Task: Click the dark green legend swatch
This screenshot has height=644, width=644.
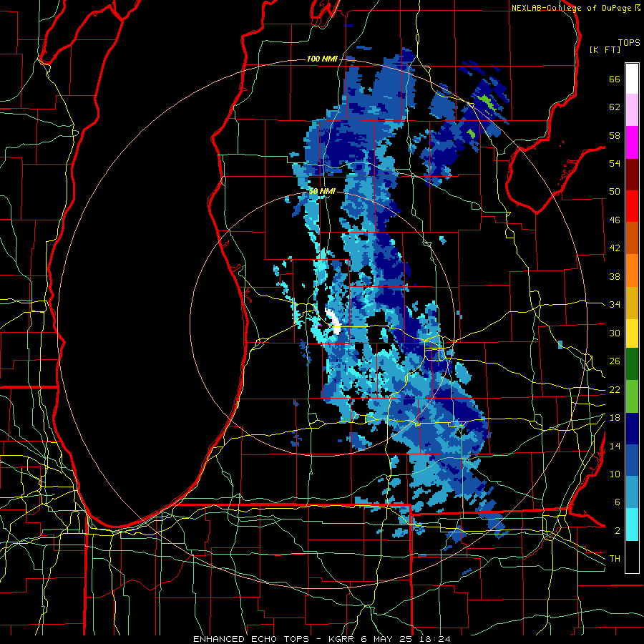Action: pyautogui.click(x=632, y=364)
